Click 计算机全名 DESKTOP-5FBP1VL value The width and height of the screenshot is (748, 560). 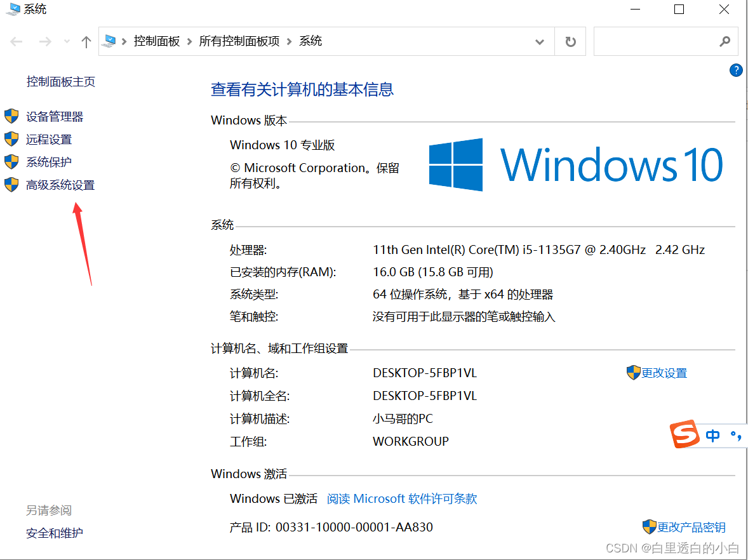(x=425, y=396)
